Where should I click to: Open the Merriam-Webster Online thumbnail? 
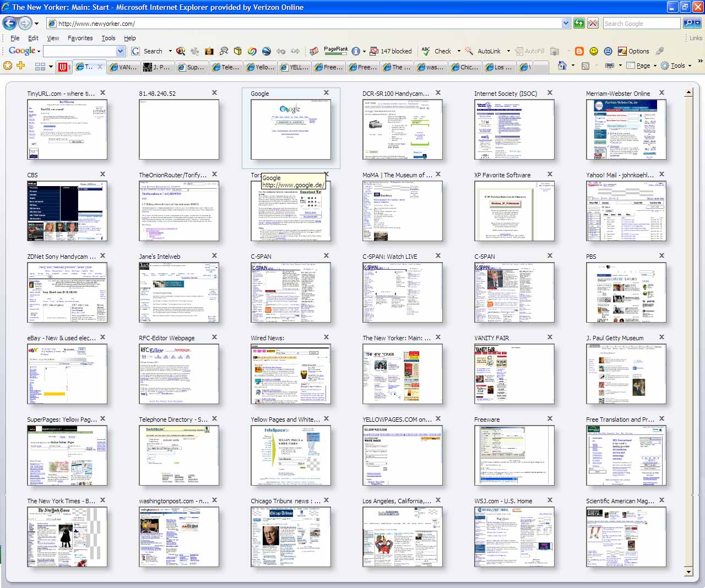[x=626, y=129]
